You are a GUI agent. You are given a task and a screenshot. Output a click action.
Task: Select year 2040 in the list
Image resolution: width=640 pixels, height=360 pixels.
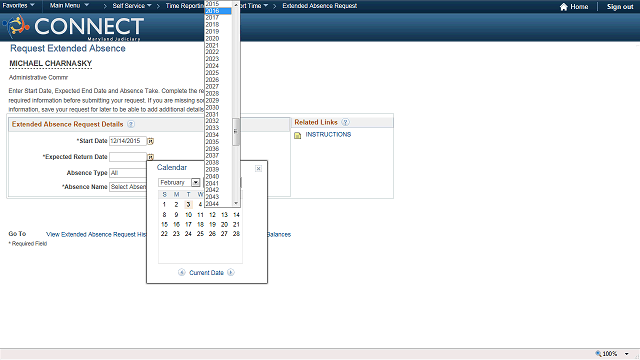(x=218, y=177)
